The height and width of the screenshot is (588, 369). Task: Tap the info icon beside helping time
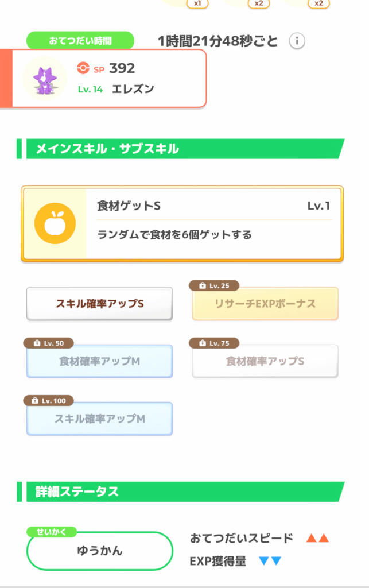click(x=297, y=41)
